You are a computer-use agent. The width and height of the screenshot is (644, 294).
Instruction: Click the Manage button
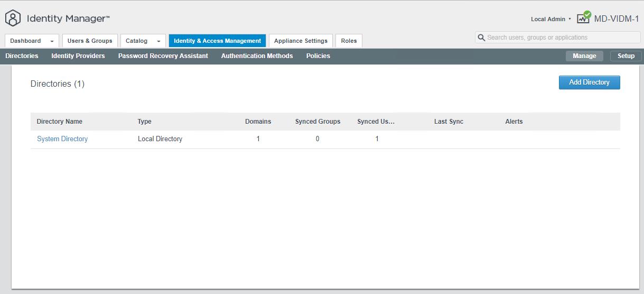coord(584,56)
